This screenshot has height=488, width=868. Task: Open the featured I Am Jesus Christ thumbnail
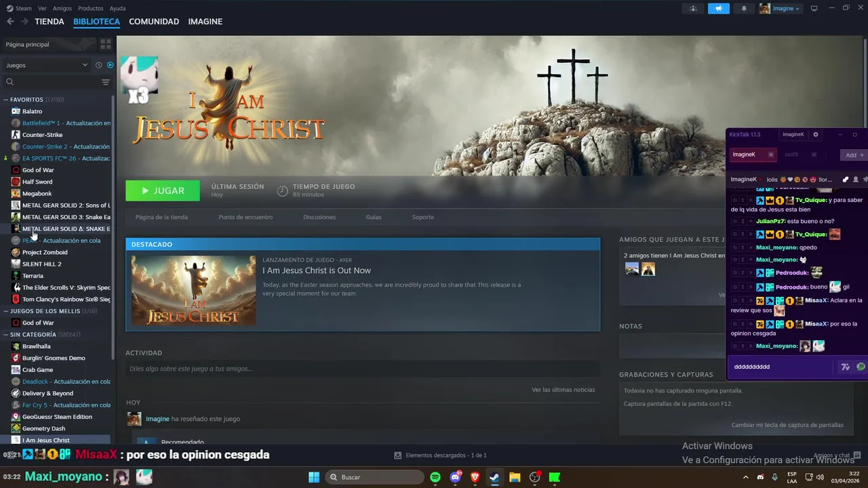coord(194,291)
